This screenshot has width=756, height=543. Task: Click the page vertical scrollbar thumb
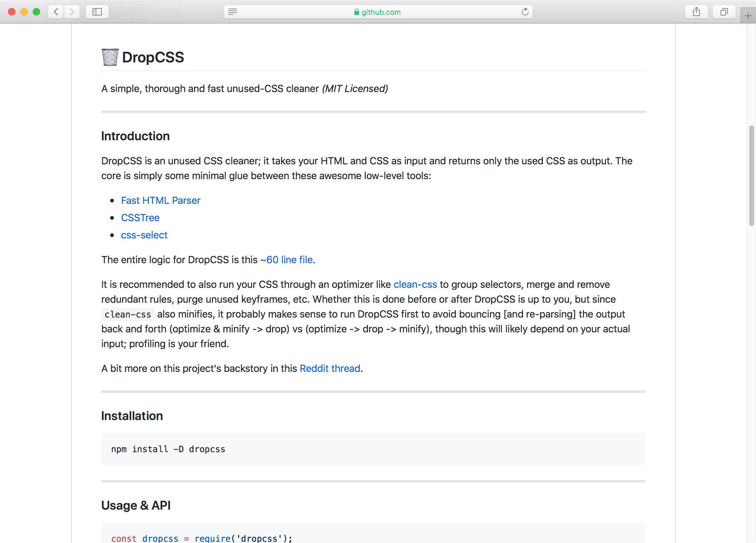(752, 175)
